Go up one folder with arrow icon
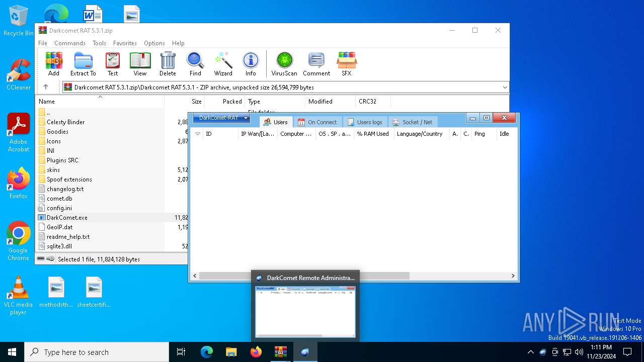 46,87
